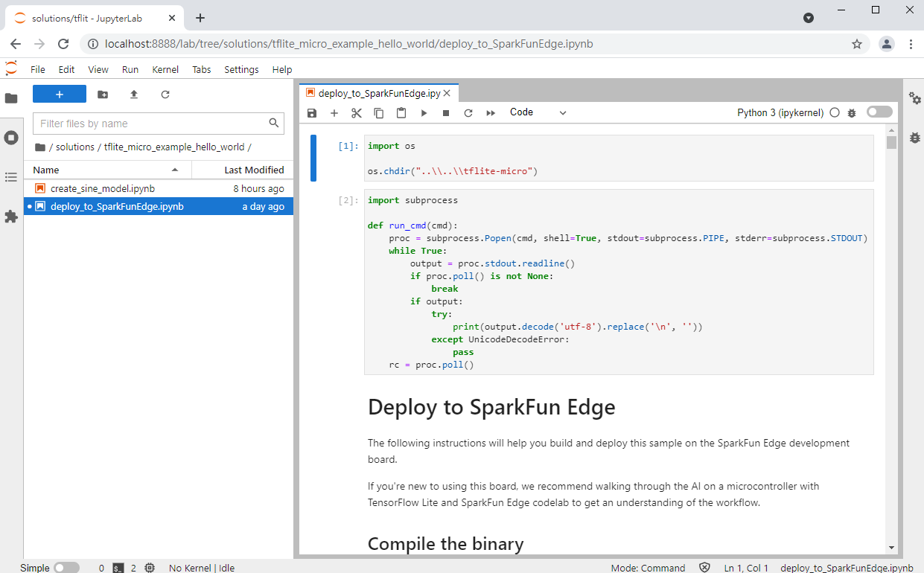The width and height of the screenshot is (924, 573).
Task: Click the Upload Files icon
Action: [x=134, y=95]
